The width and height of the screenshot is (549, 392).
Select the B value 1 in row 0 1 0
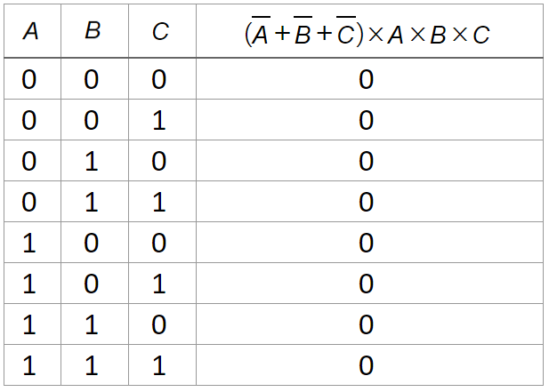click(x=93, y=162)
